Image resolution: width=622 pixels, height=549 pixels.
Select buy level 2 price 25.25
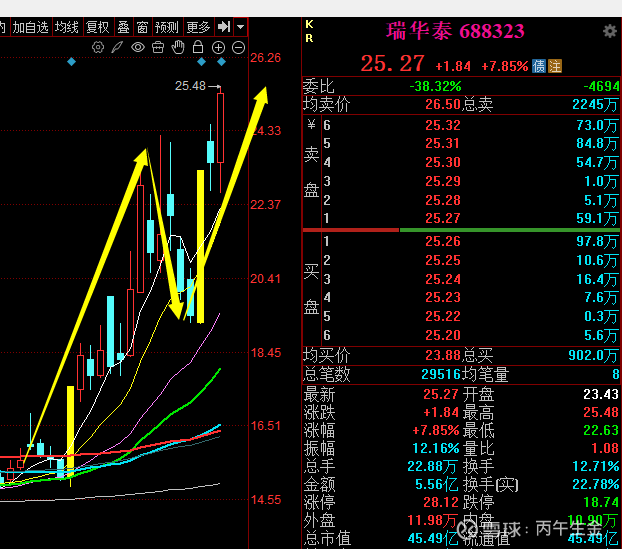pos(443,260)
